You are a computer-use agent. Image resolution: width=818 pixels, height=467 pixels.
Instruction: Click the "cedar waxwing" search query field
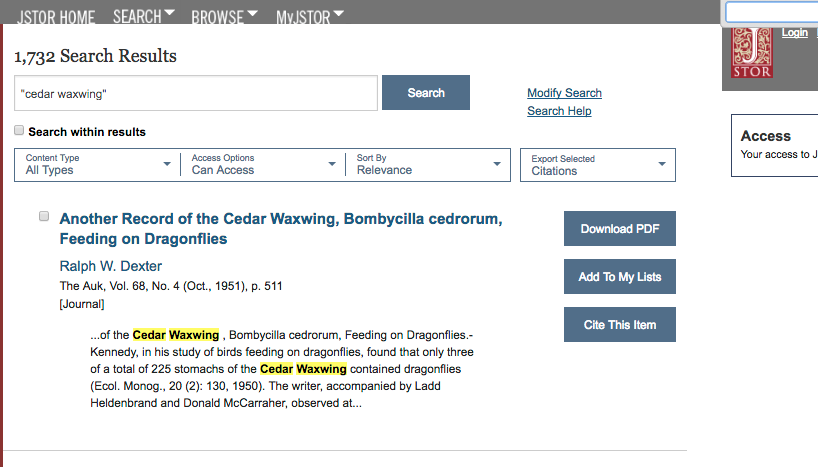196,93
